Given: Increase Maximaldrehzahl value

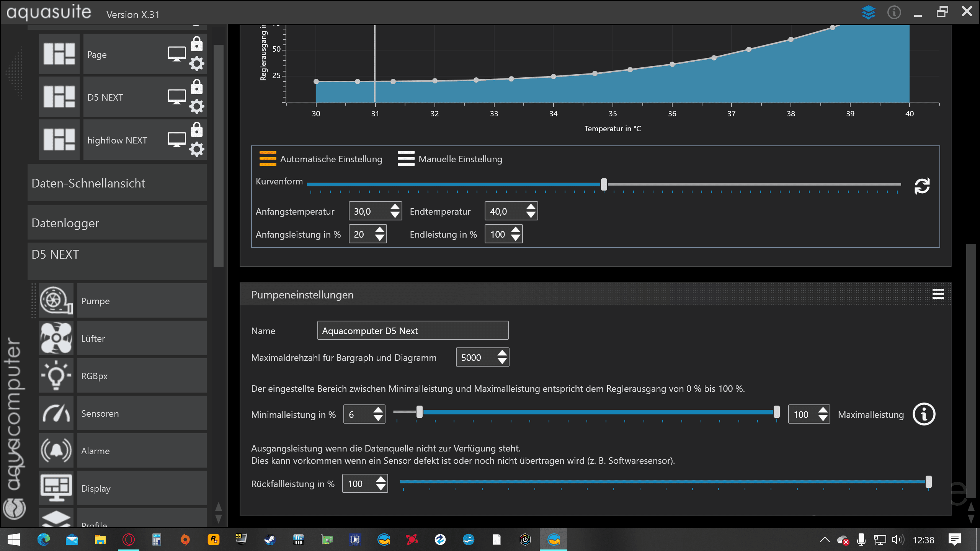Looking at the screenshot, I should [x=502, y=353].
